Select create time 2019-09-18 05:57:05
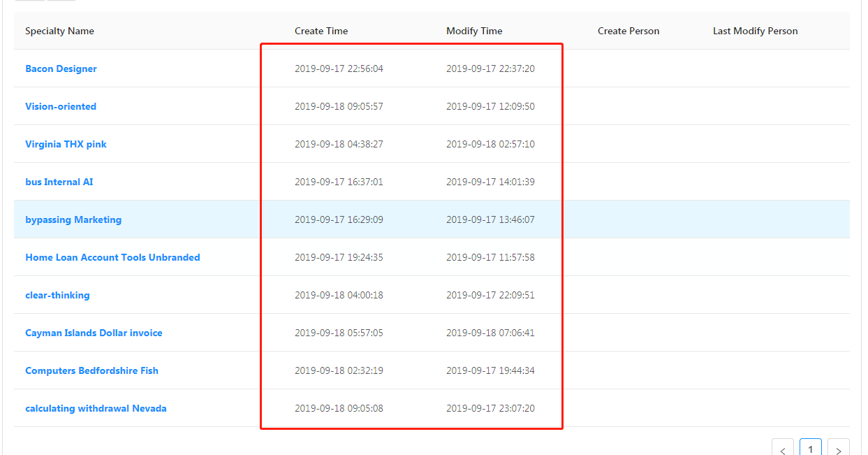Viewport: 868px width, 455px height. tap(339, 333)
